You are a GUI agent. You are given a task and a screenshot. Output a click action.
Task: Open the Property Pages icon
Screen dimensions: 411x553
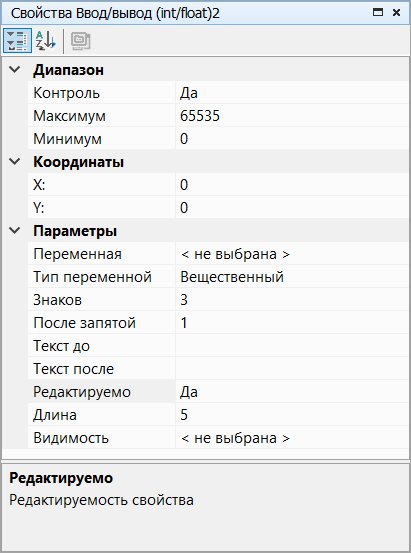[80, 41]
